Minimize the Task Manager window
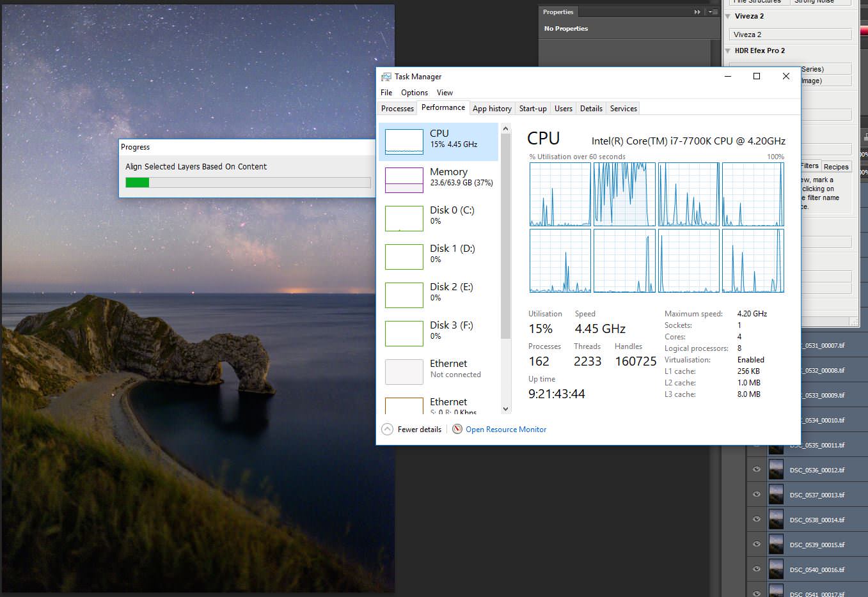The image size is (868, 597). [728, 76]
